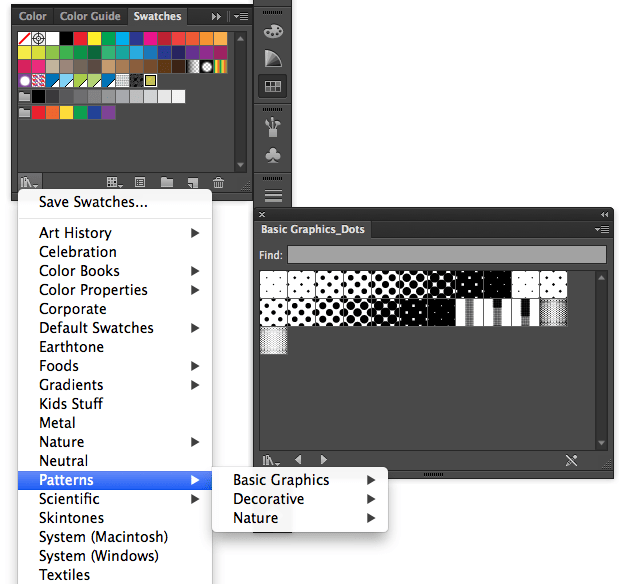Select the grayscale color group folder icon
636x584 pixels.
pos(24,97)
